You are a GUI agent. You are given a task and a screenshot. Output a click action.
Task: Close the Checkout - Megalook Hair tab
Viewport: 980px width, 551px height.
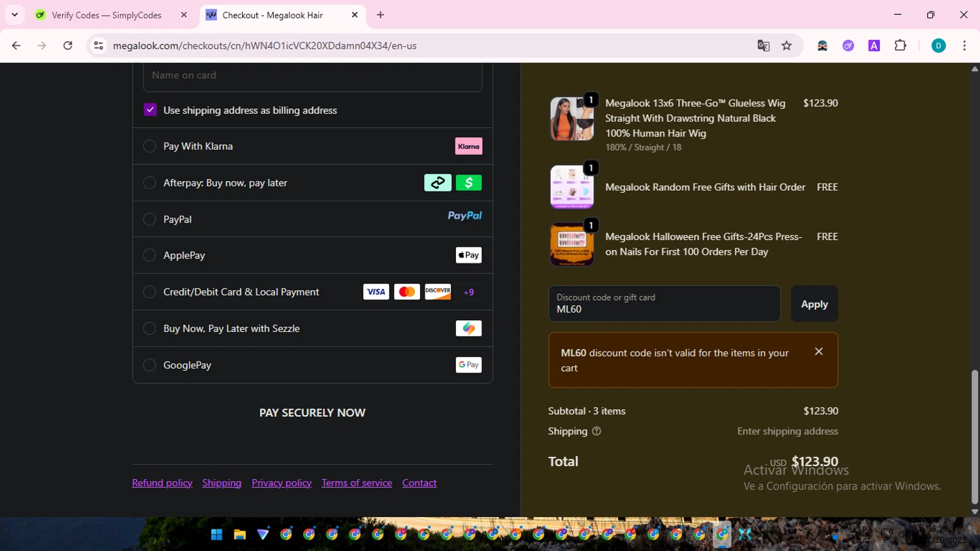pos(355,15)
